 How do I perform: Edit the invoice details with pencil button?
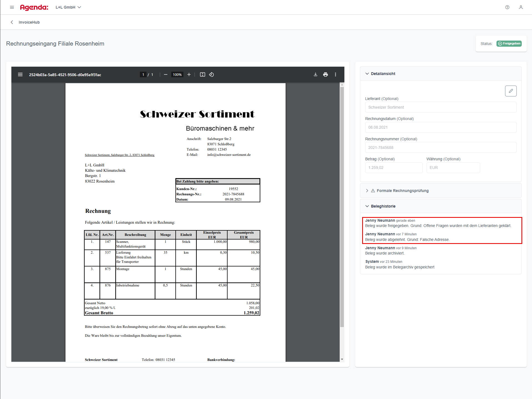[x=511, y=91]
